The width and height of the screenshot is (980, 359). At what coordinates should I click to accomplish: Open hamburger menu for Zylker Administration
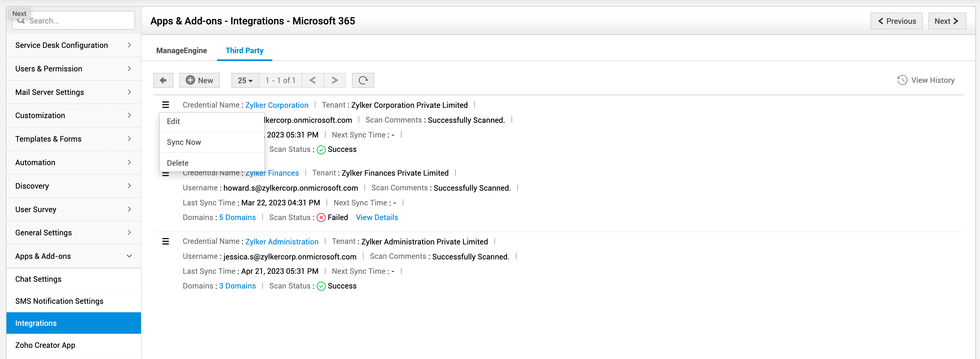click(165, 241)
